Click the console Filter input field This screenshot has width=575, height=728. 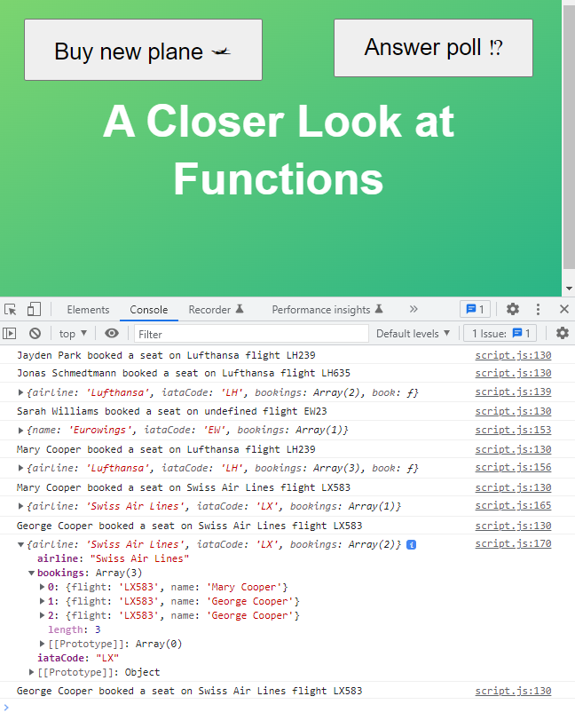pos(251,334)
